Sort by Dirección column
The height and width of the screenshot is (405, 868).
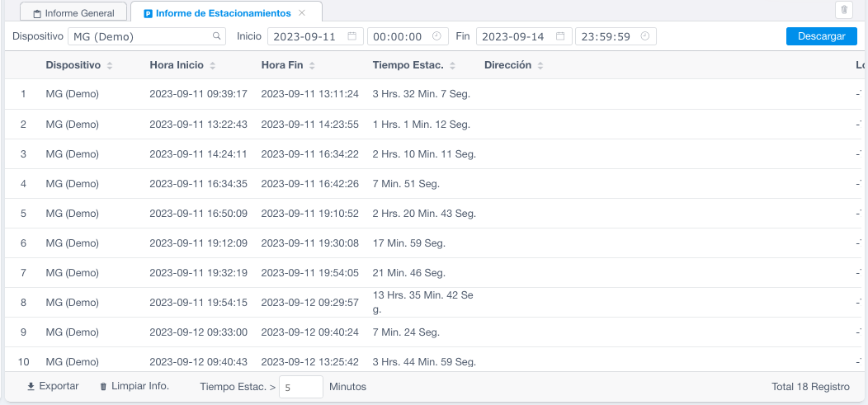[x=540, y=65]
